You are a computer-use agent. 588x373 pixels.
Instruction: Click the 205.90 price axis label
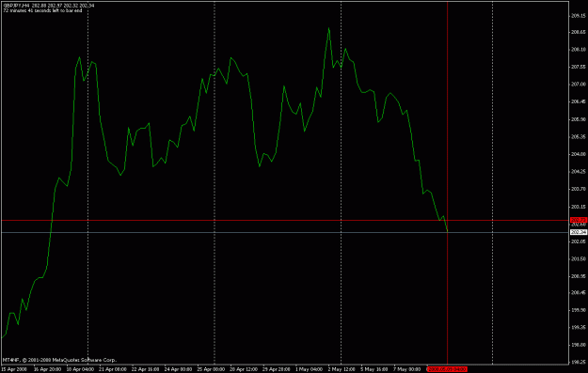[579, 119]
